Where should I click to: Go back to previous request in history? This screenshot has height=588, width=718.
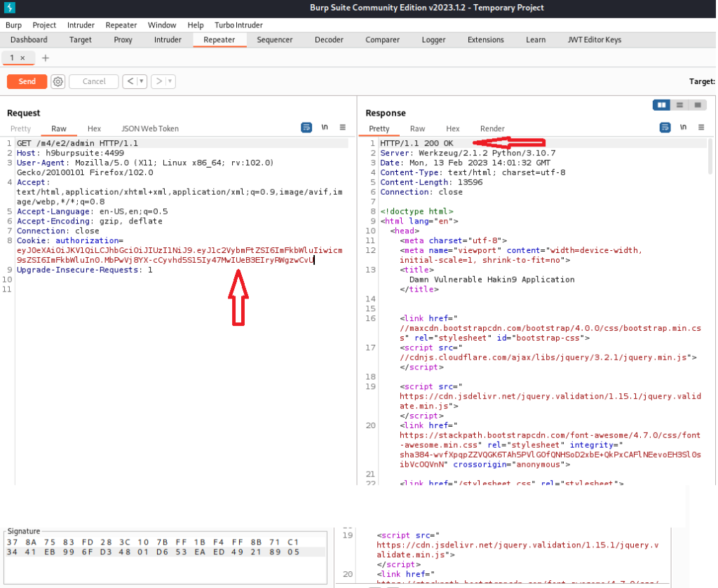tap(130, 81)
